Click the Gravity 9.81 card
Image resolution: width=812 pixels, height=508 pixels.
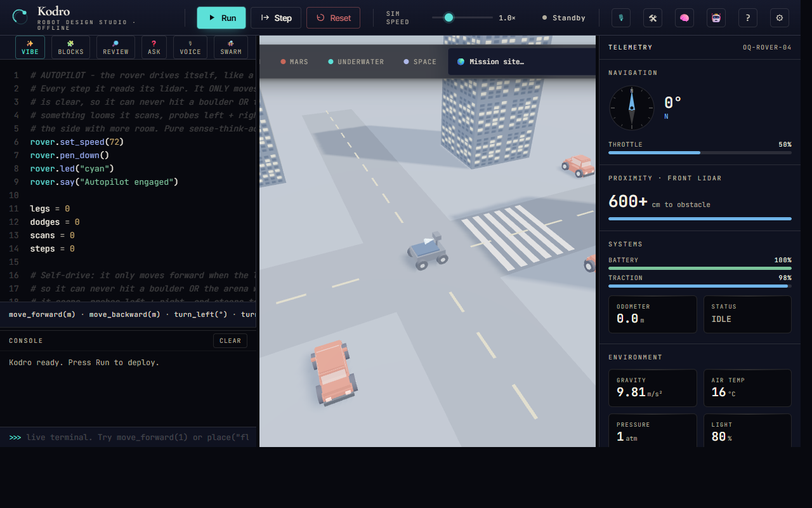point(652,388)
